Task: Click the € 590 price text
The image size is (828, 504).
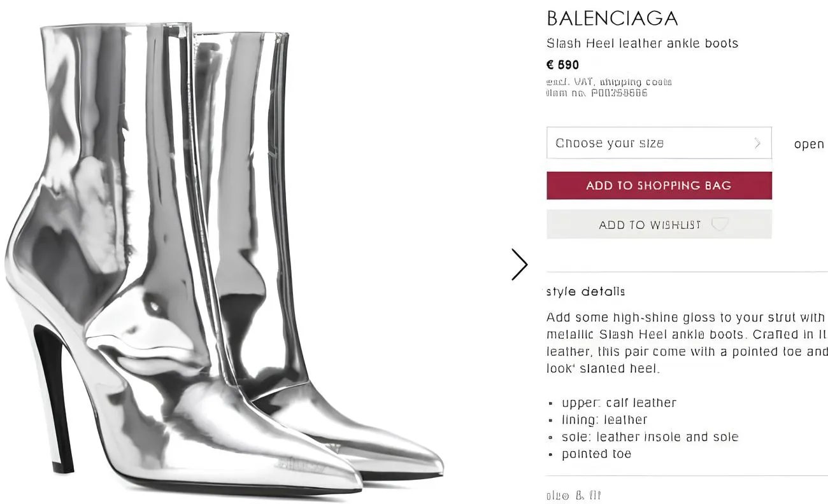Action: pos(562,64)
